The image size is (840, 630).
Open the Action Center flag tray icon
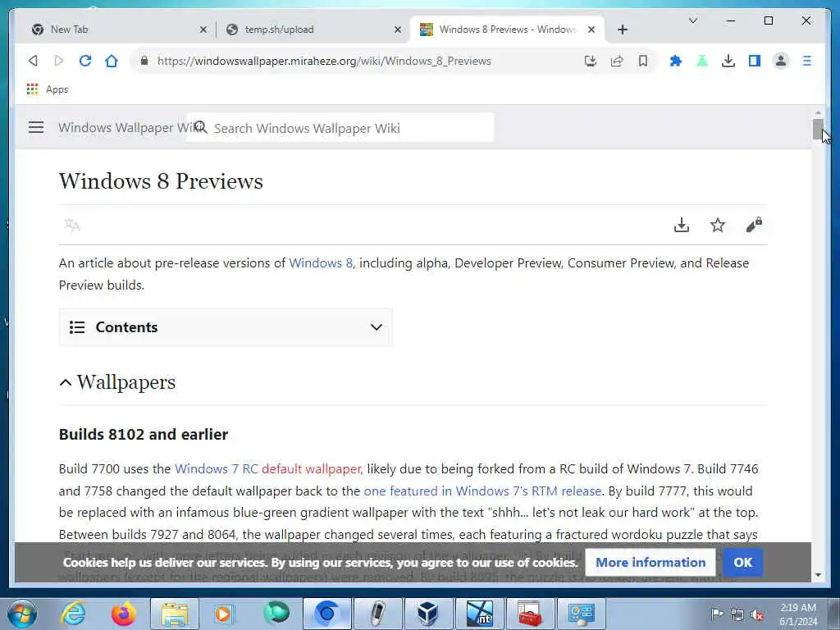pyautogui.click(x=717, y=614)
